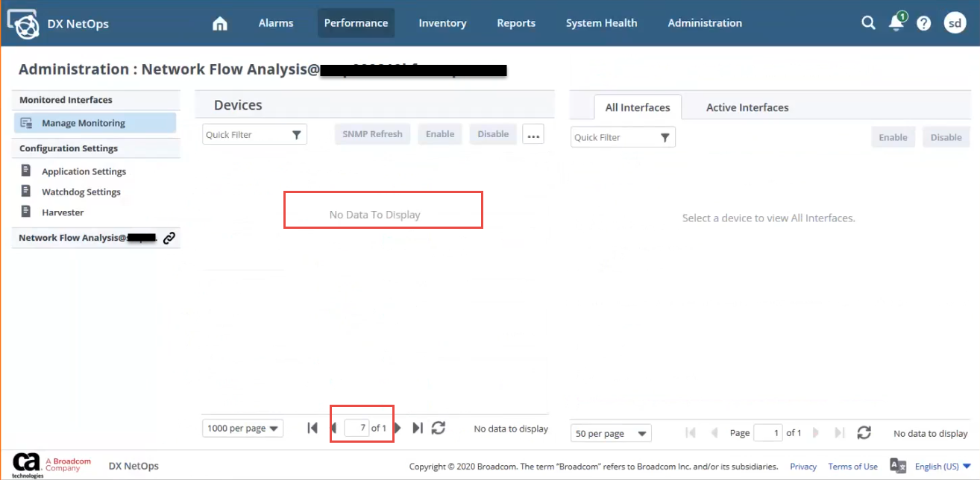Open the Performance menu
Image resolution: width=980 pixels, height=480 pixels.
[356, 23]
